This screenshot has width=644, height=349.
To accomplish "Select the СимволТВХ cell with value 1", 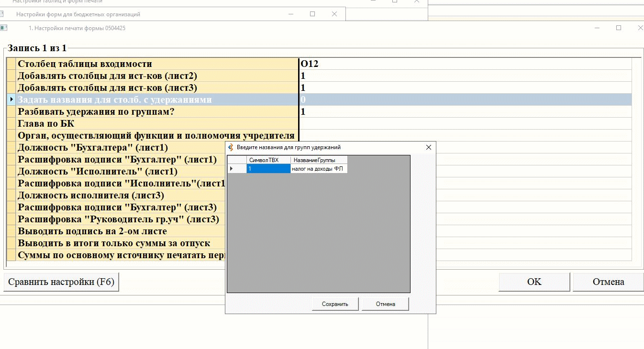I will click(x=268, y=169).
